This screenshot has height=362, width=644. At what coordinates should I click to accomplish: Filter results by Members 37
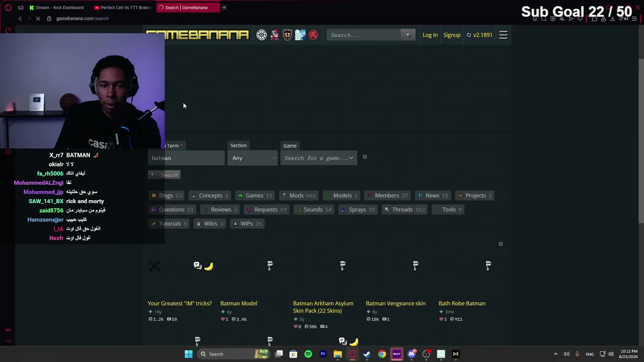(x=387, y=196)
